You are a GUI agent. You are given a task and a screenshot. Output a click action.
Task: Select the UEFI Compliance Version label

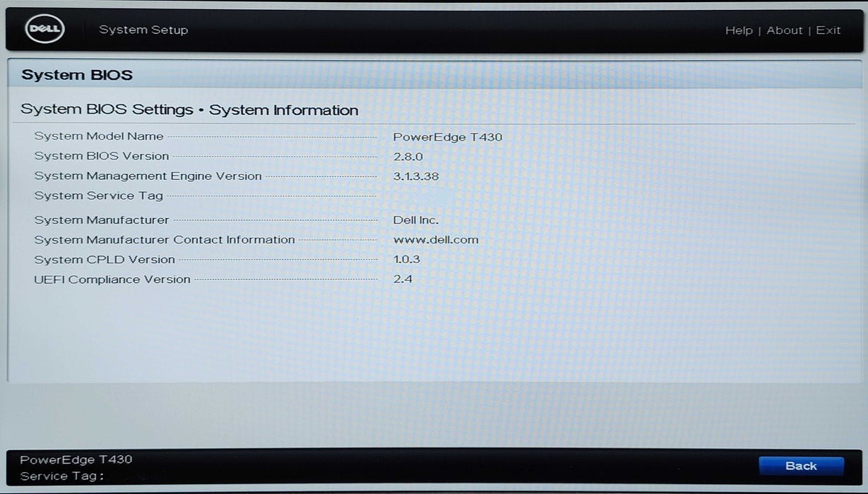(112, 279)
